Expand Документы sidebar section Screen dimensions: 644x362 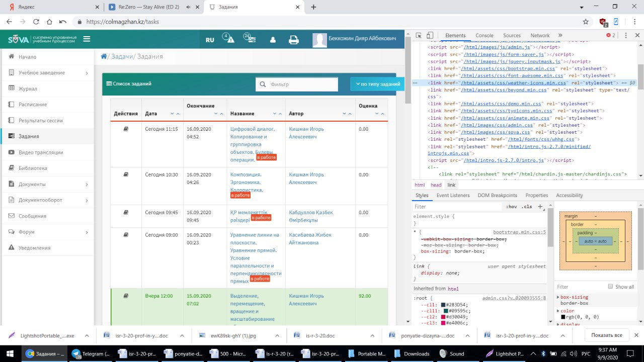click(x=47, y=184)
